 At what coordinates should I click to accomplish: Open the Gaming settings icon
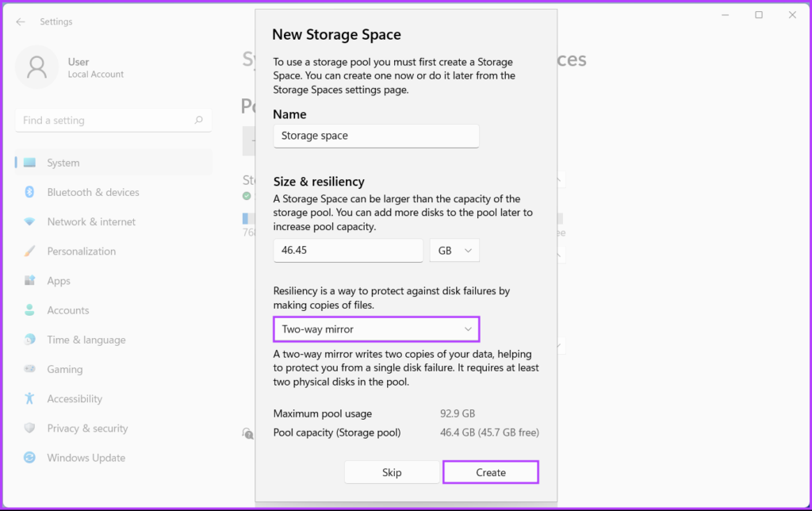point(29,369)
